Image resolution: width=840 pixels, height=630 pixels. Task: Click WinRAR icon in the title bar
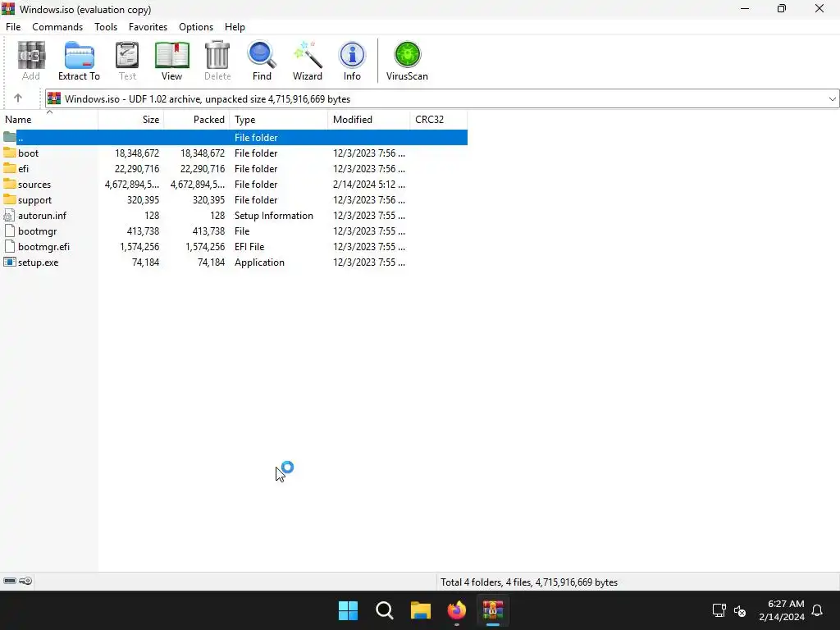[x=8, y=9]
